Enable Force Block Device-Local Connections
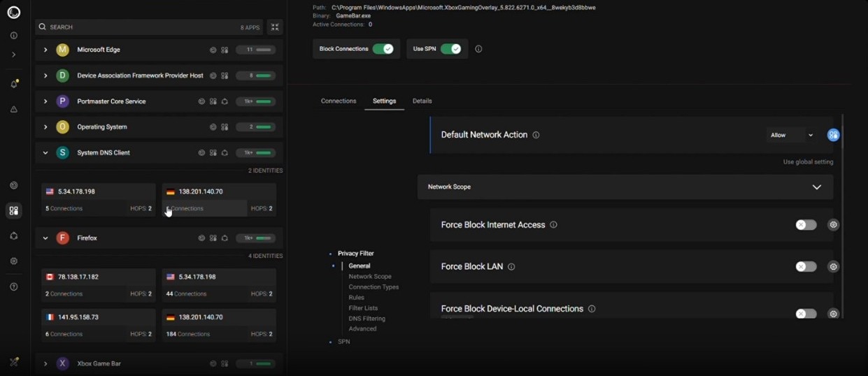868x376 pixels. [806, 314]
